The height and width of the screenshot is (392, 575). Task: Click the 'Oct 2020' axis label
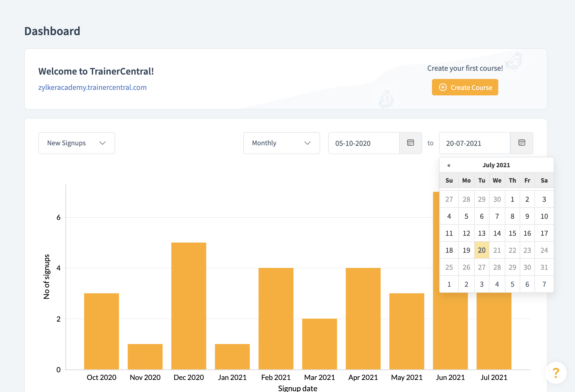click(x=101, y=377)
